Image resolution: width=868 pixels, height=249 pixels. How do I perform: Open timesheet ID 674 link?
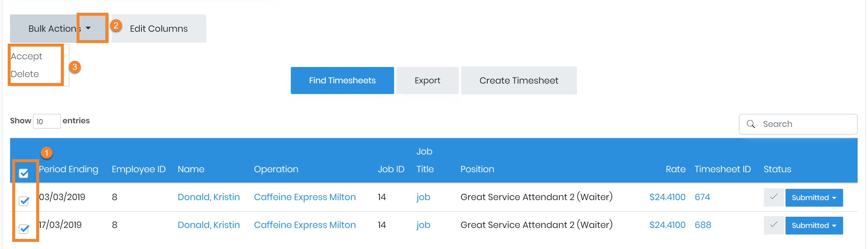pyautogui.click(x=702, y=197)
